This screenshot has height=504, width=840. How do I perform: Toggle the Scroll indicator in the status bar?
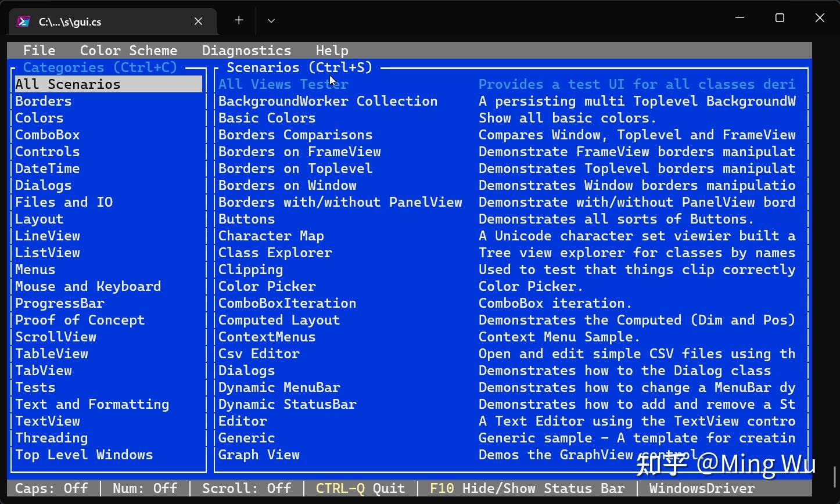tap(247, 488)
